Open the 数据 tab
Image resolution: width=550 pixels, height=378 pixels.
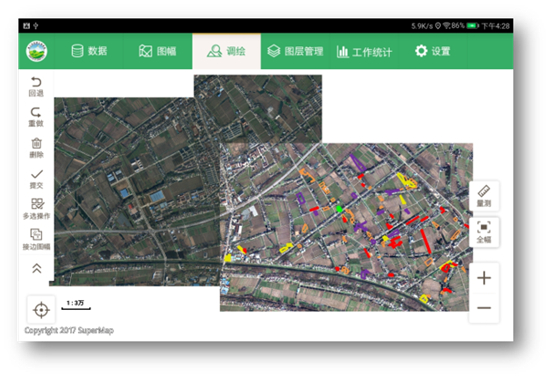tap(89, 51)
